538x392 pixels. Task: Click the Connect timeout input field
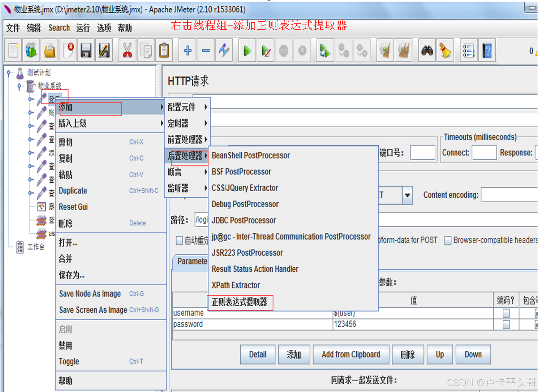click(x=484, y=153)
